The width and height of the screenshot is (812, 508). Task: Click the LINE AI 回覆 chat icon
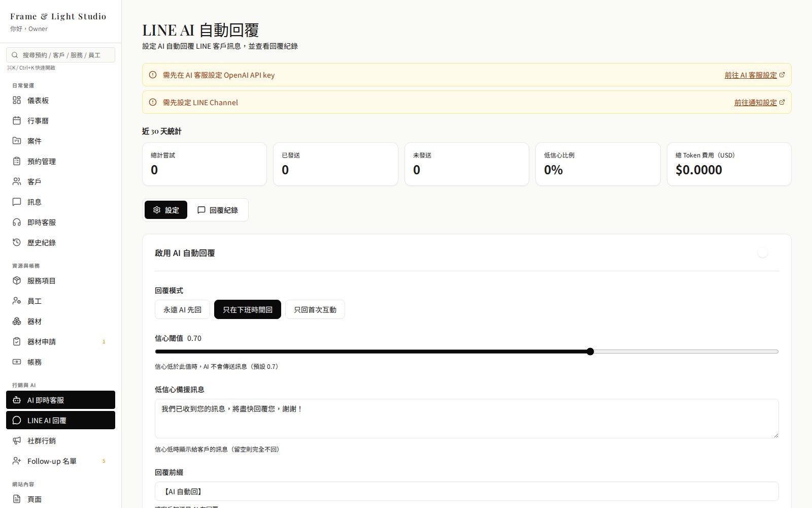coord(17,420)
